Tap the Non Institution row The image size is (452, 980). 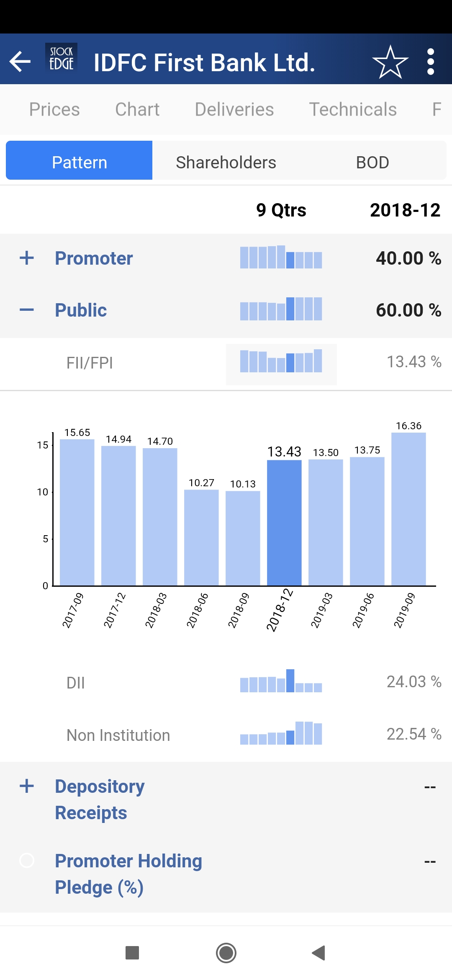118,735
